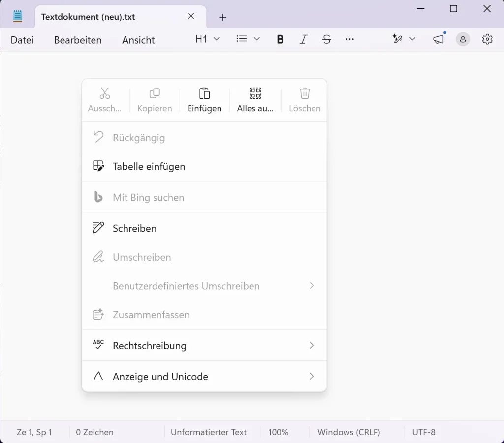Choose Alles auswählen in context menu

pos(255,100)
